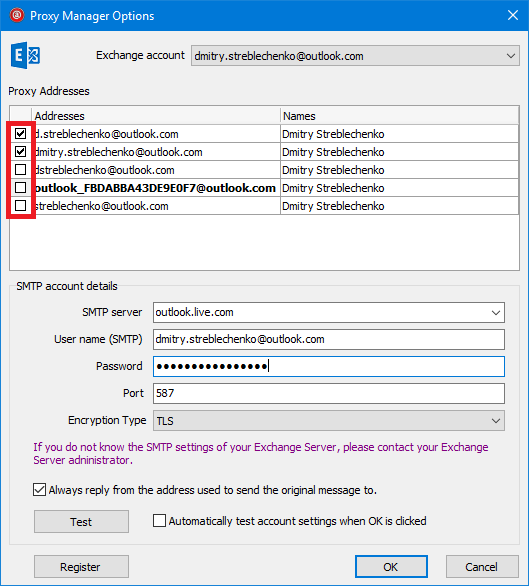Viewport: 529px width, 586px height.
Task: Click the Proxy Manager title bar icon
Action: coord(17,15)
